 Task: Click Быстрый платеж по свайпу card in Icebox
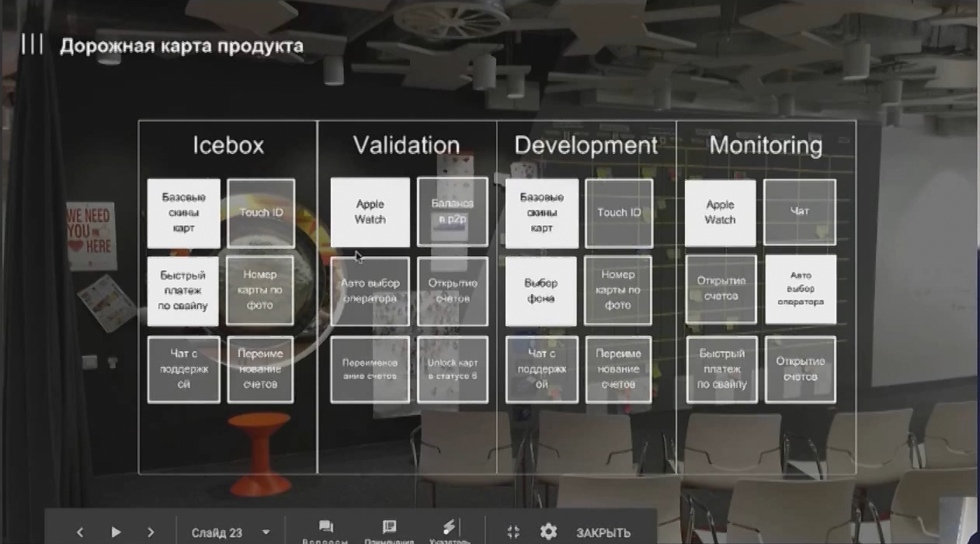tap(183, 291)
